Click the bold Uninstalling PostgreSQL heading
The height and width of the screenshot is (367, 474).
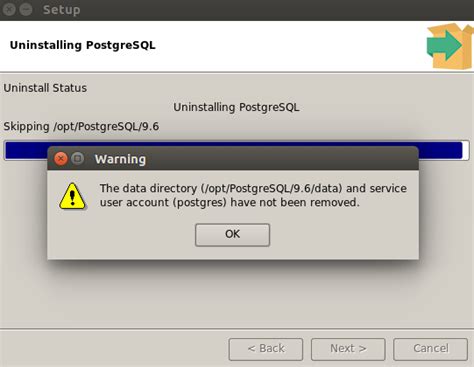tap(82, 45)
